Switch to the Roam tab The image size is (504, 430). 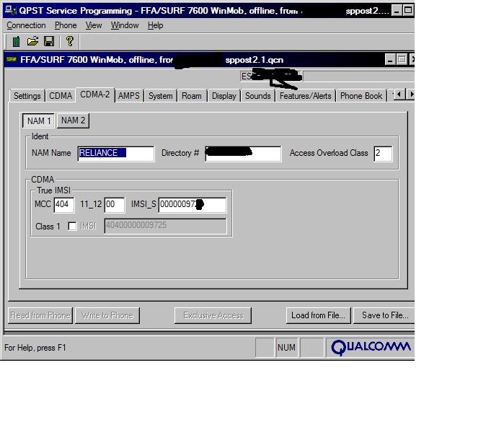point(192,96)
